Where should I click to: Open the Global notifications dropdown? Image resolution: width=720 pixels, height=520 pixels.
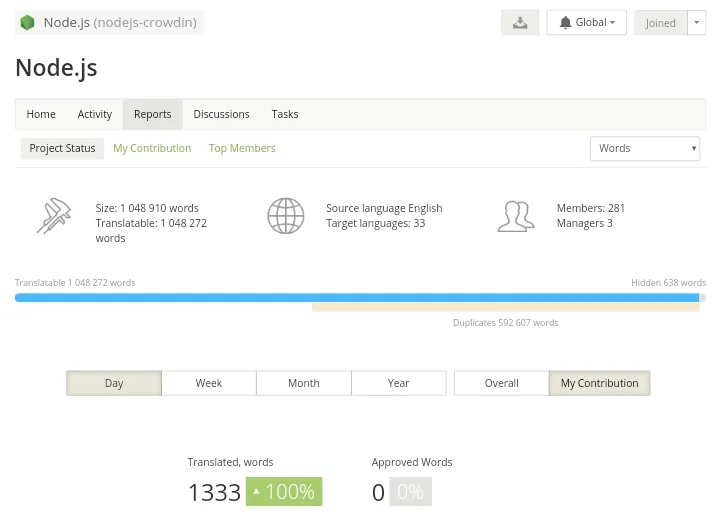(586, 23)
